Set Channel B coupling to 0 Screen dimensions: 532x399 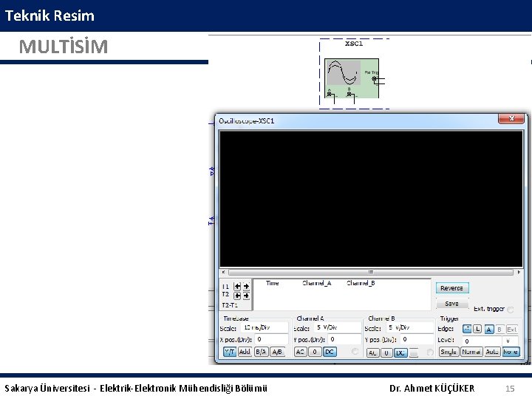tap(386, 353)
